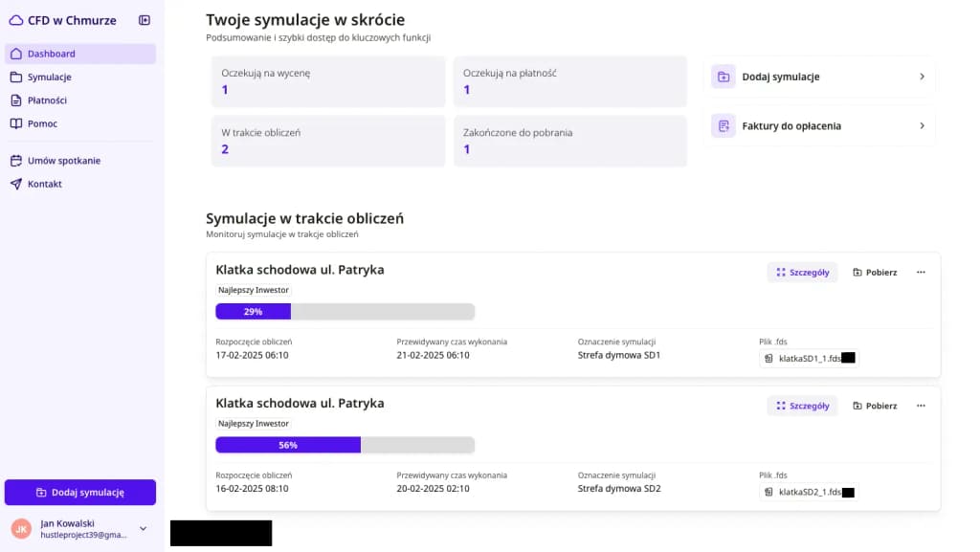Open the Pomoc section from the sidebar
The height and width of the screenshot is (552, 980).
[40, 122]
